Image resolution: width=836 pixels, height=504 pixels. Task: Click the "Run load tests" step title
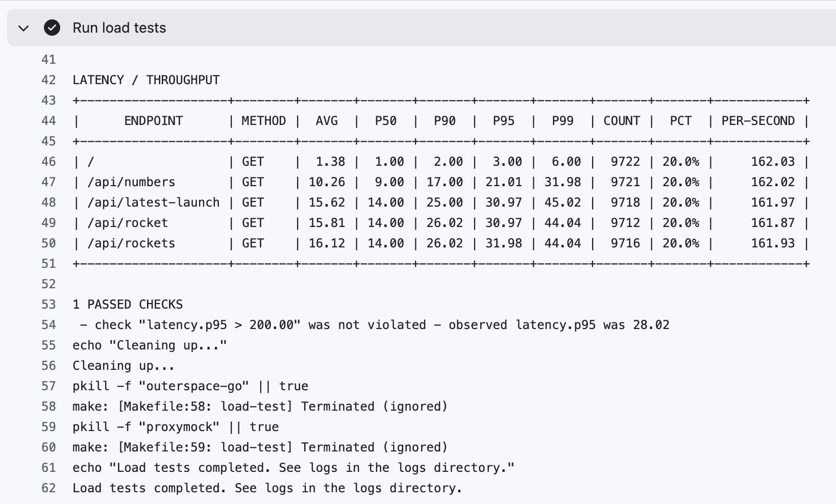119,28
